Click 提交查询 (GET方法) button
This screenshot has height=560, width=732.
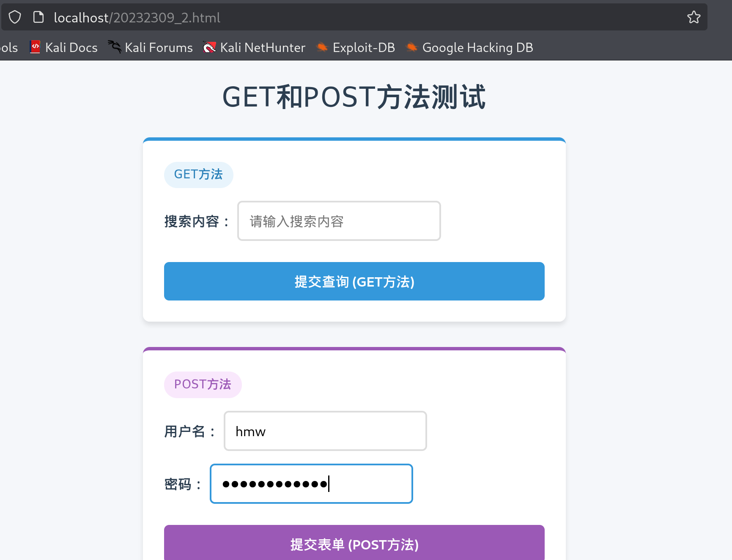pos(354,281)
